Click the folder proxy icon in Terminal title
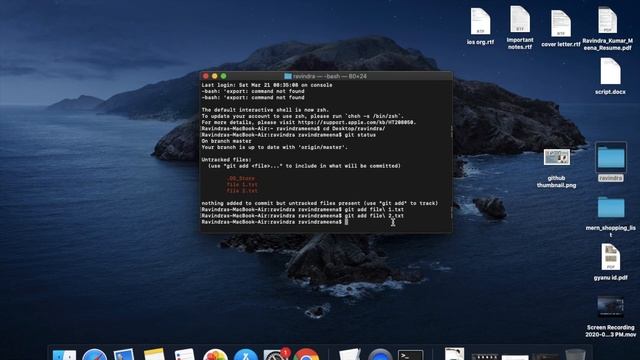 coord(288,76)
